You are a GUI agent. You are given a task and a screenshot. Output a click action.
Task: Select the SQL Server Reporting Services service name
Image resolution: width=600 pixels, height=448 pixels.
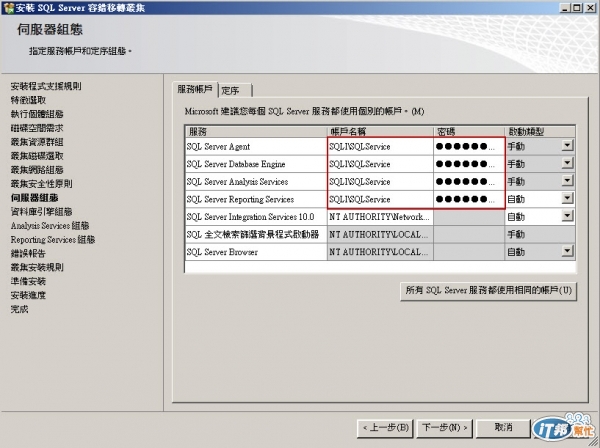coord(240,199)
